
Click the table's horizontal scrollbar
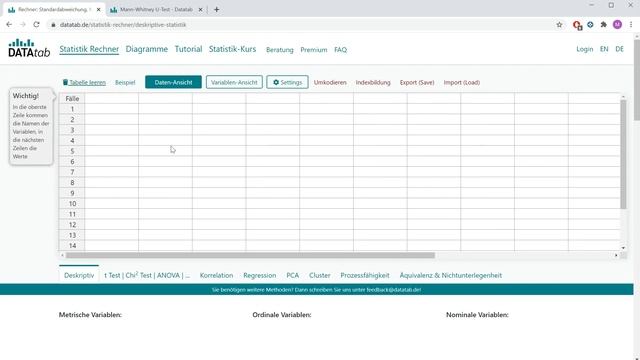pyautogui.click(x=250, y=256)
